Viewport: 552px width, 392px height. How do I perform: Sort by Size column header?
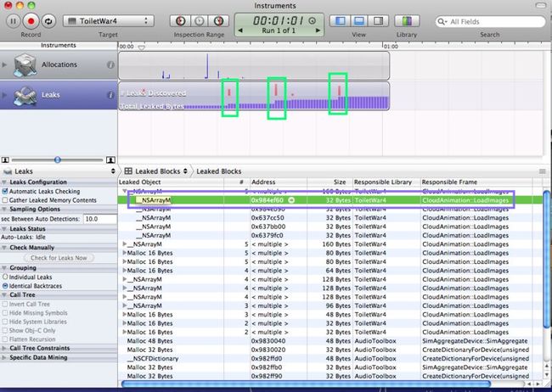(330, 182)
